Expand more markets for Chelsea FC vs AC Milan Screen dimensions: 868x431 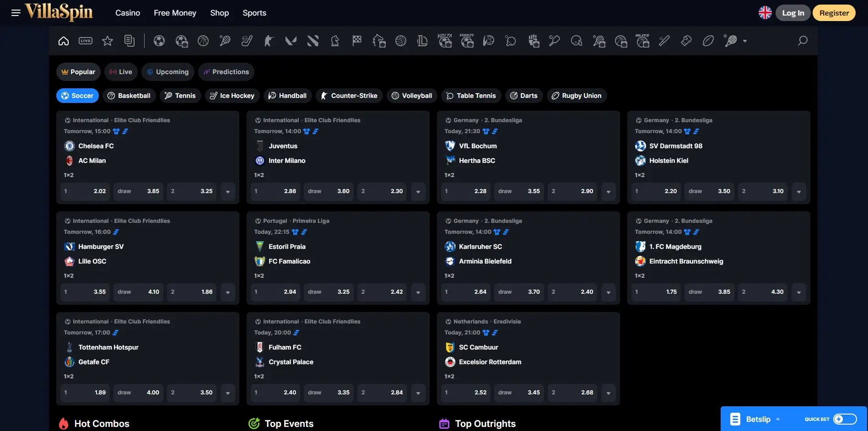(228, 191)
